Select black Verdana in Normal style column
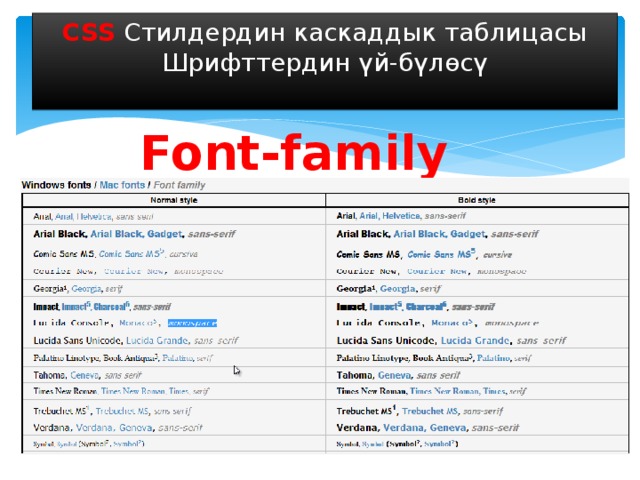The image size is (640, 480). (51, 428)
